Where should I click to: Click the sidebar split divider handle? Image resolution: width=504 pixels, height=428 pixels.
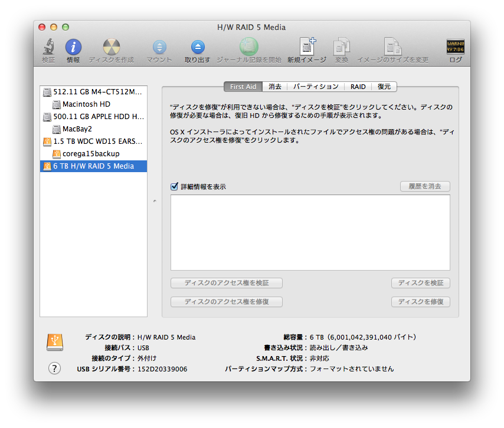pos(155,201)
